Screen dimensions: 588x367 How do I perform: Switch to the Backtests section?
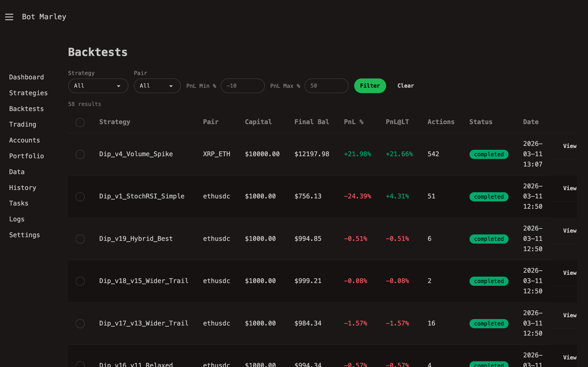[x=26, y=108]
